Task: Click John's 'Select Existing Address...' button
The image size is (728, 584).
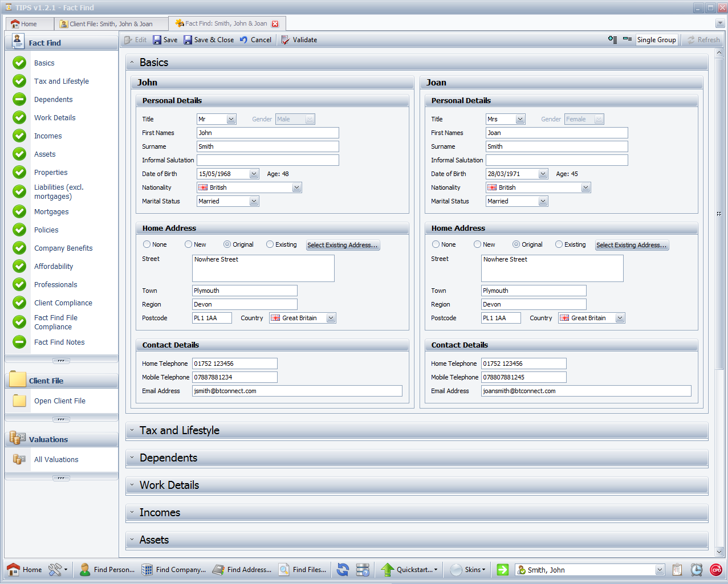Action: 343,245
